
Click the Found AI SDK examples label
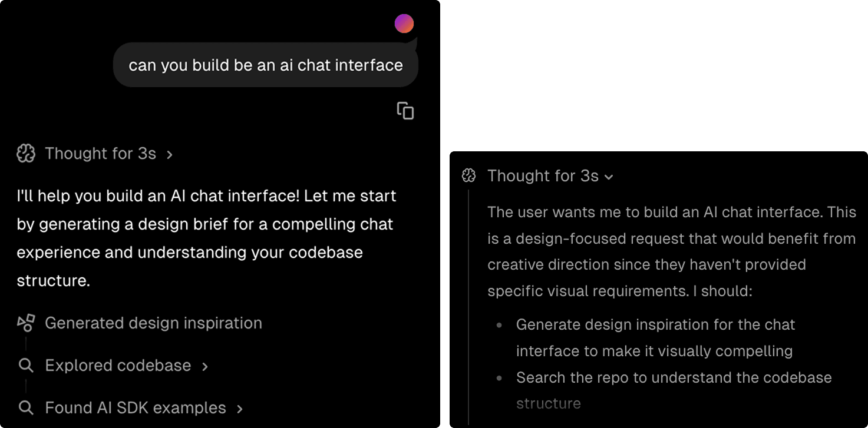coord(135,407)
